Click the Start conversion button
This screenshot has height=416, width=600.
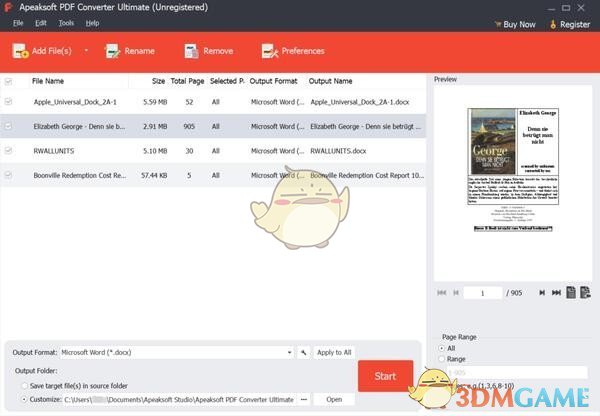385,376
